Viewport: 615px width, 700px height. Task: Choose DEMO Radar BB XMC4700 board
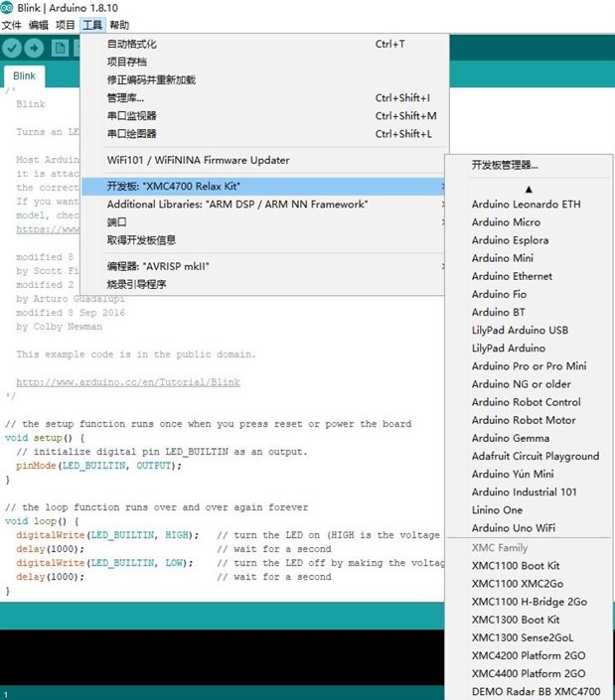point(530,691)
